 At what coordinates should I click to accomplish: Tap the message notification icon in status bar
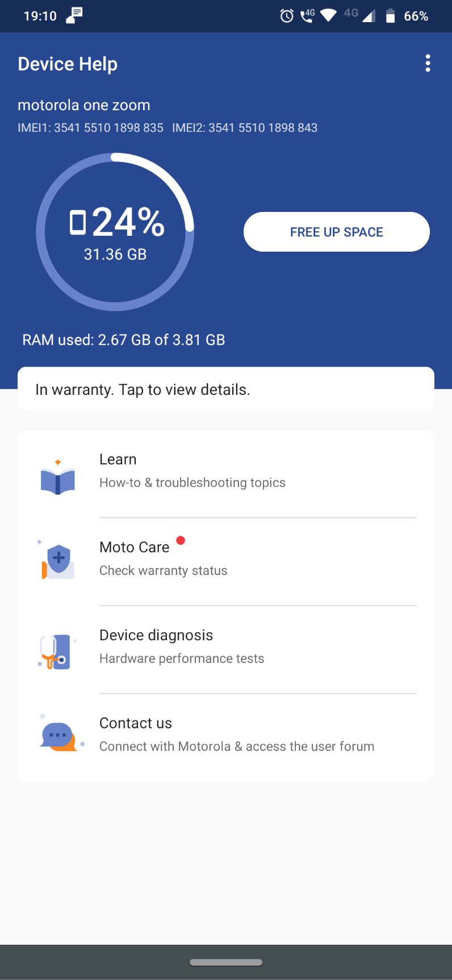point(74,15)
